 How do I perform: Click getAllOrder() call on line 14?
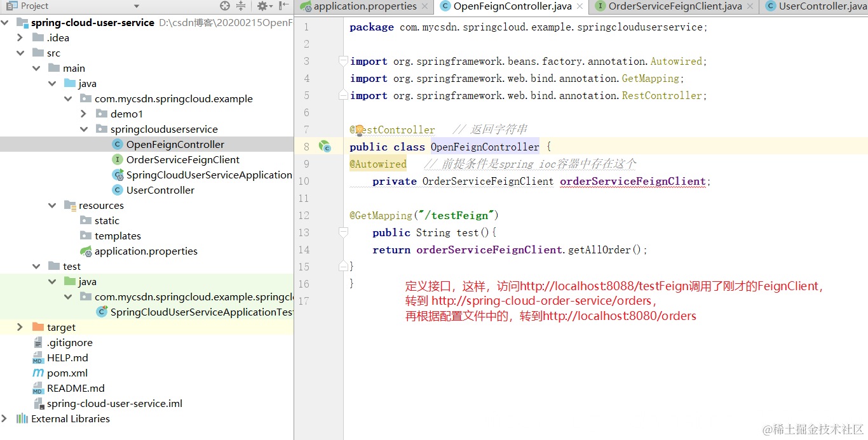605,250
